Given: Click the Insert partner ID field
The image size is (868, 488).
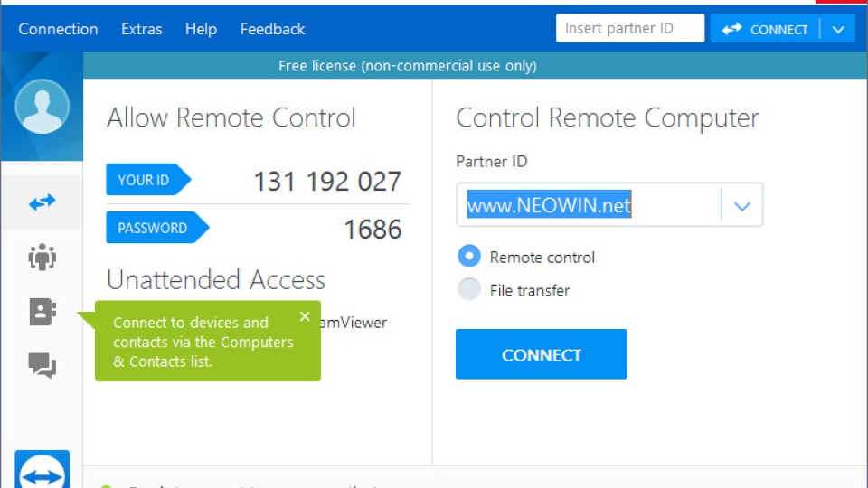Looking at the screenshot, I should coord(629,28).
